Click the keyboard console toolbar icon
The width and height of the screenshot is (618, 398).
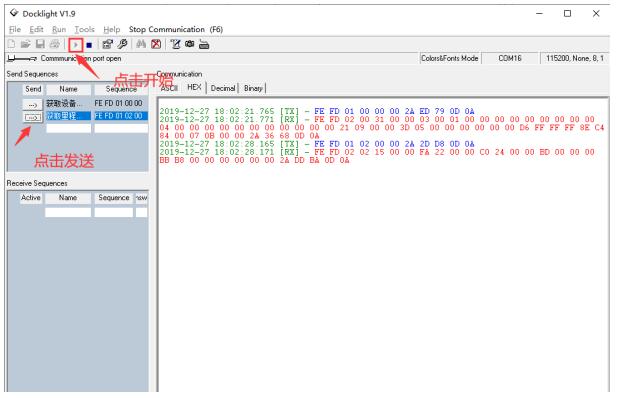point(204,45)
